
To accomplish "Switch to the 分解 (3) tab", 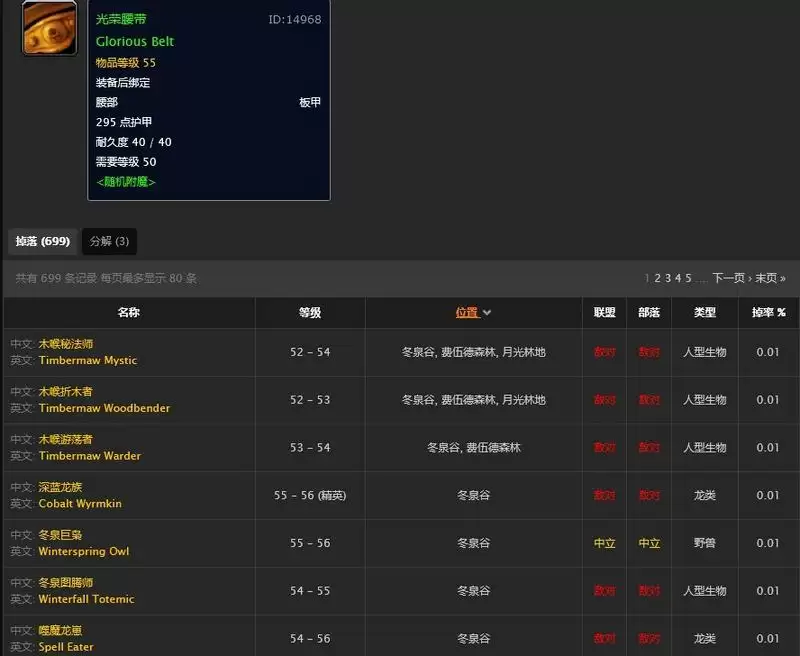I will click(109, 241).
